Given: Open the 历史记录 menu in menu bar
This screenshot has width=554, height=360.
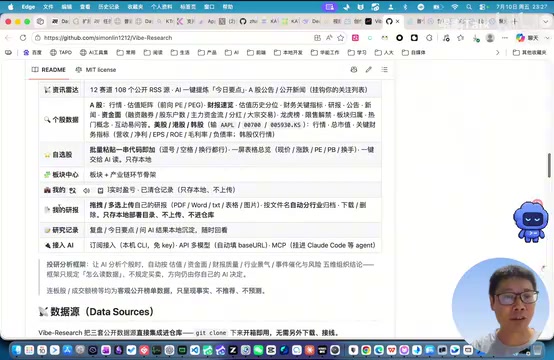Looking at the screenshot, I should click(x=108, y=7).
